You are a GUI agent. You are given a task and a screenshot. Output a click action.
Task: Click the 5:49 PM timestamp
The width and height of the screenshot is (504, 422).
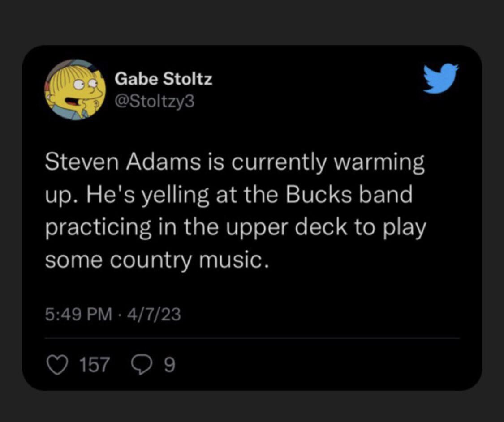tap(78, 315)
